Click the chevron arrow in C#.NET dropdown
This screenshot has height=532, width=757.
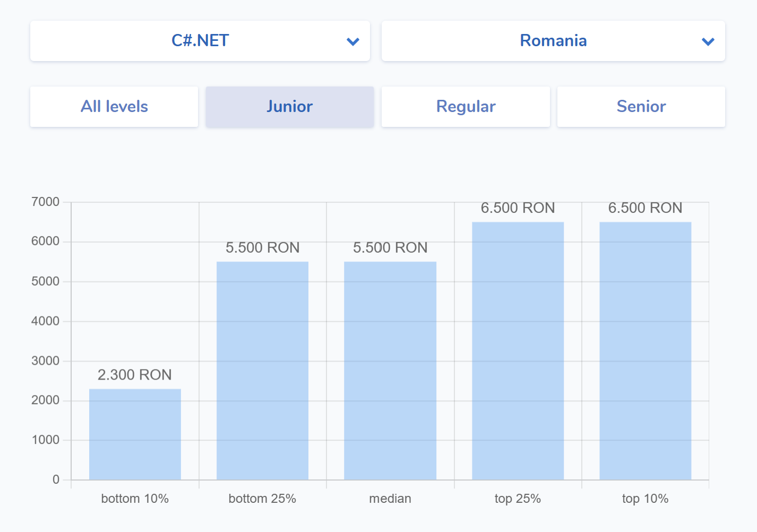(x=353, y=41)
